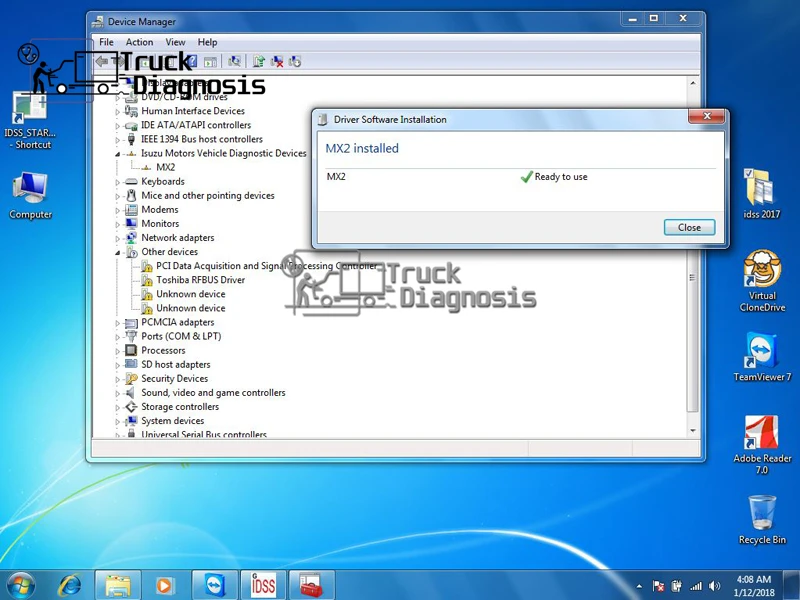Select the MX2 device under Isuzu Motors

tap(165, 167)
